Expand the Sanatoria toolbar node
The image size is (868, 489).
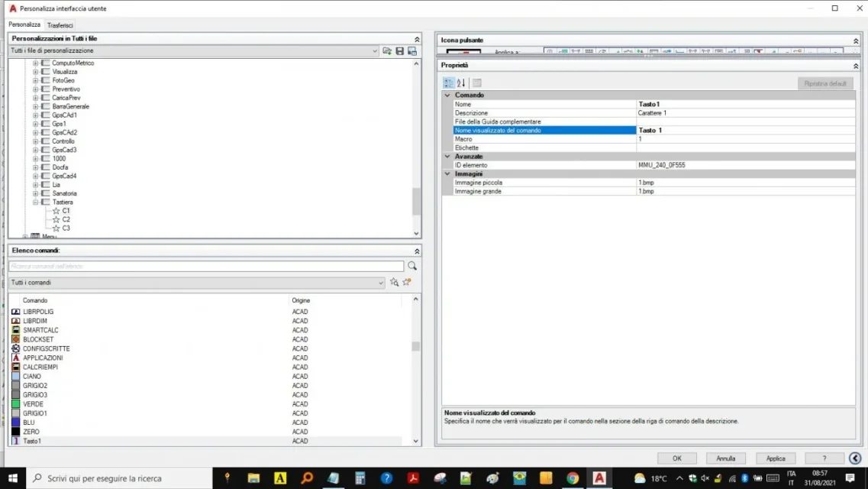pyautogui.click(x=35, y=193)
